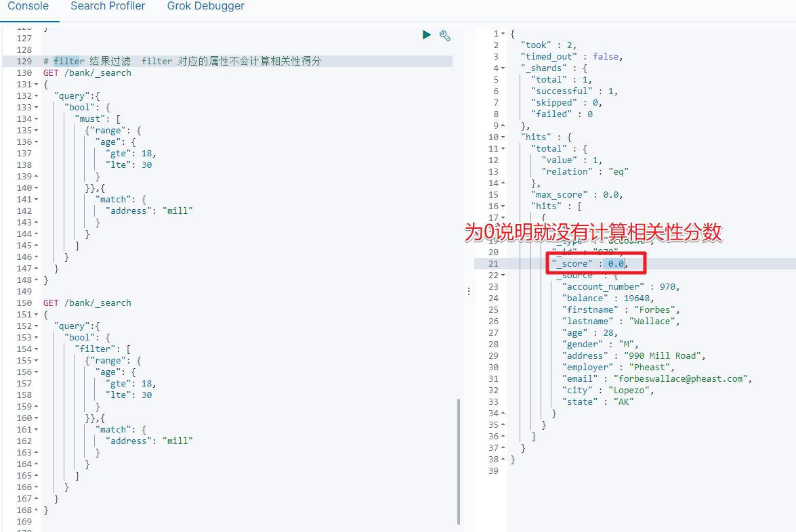Click the "employer" : "Pheast" line
This screenshot has height=532, width=796.
click(618, 368)
